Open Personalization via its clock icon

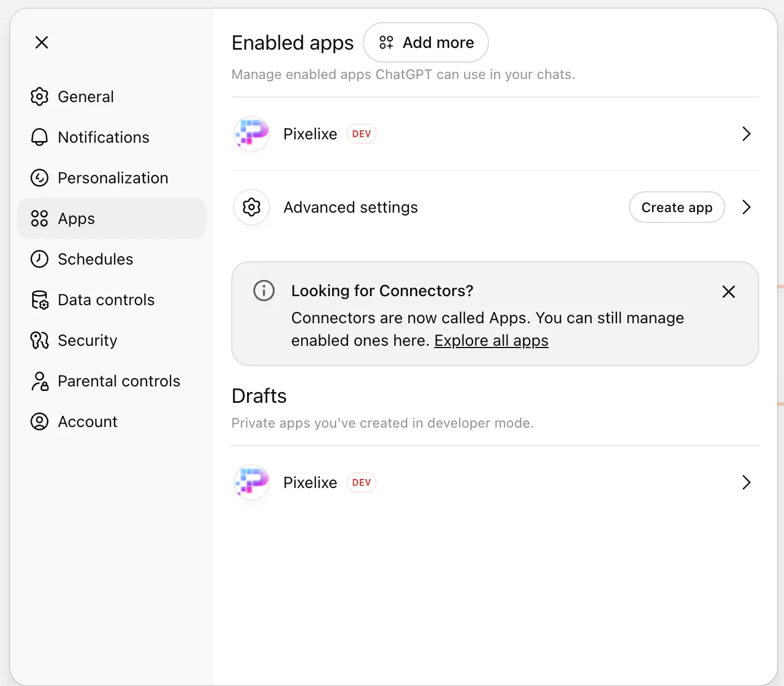39,178
